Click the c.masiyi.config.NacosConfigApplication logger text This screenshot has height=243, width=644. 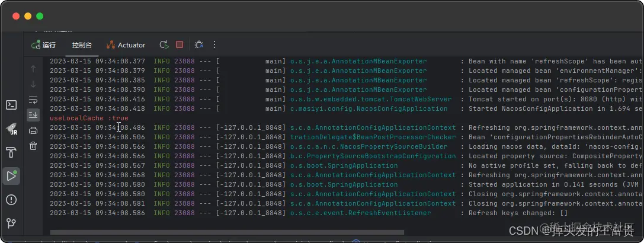click(369, 108)
